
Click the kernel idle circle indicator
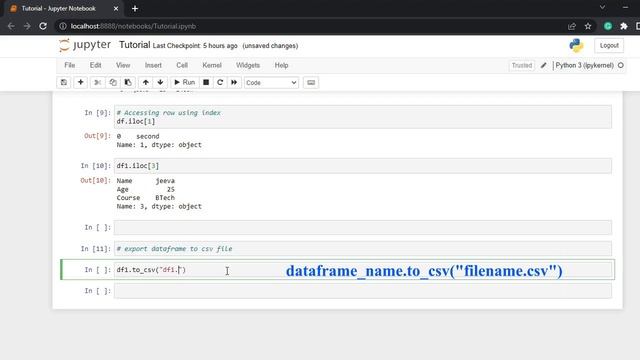click(x=621, y=65)
